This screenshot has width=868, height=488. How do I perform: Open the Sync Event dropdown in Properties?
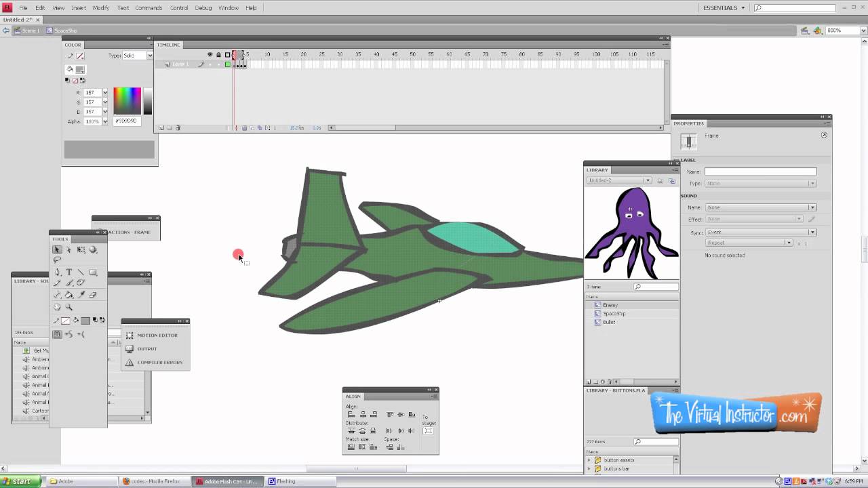811,231
